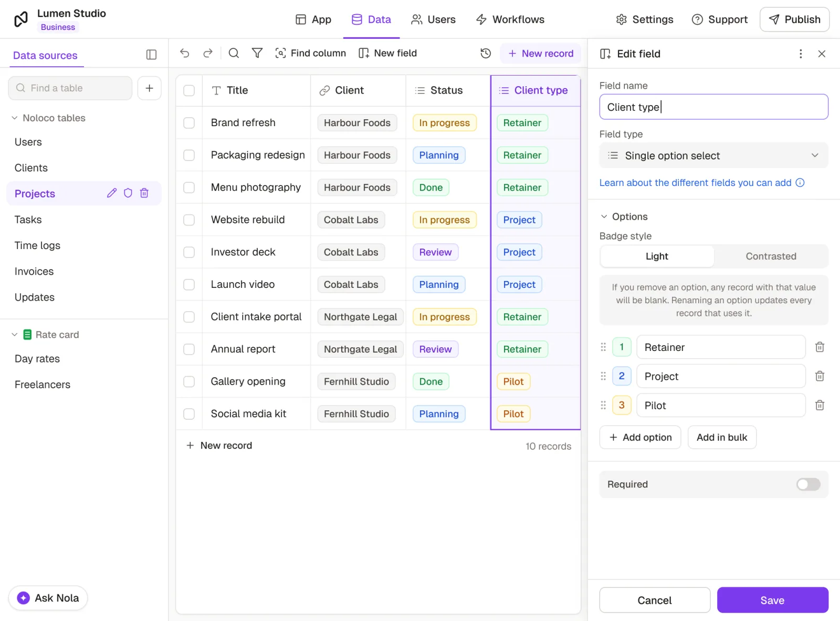Open Edit field more options menu

801,54
